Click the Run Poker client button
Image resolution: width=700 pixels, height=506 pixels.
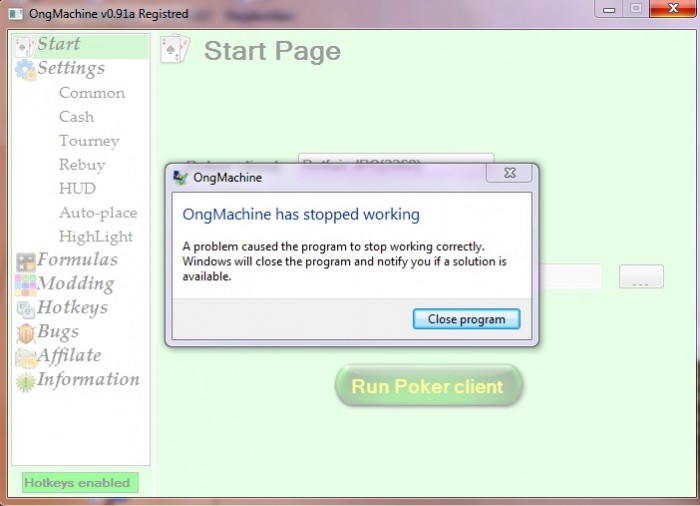[x=429, y=386]
